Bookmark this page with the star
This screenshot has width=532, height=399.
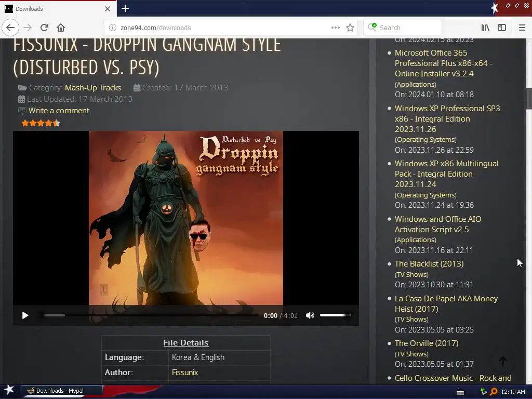[350, 28]
